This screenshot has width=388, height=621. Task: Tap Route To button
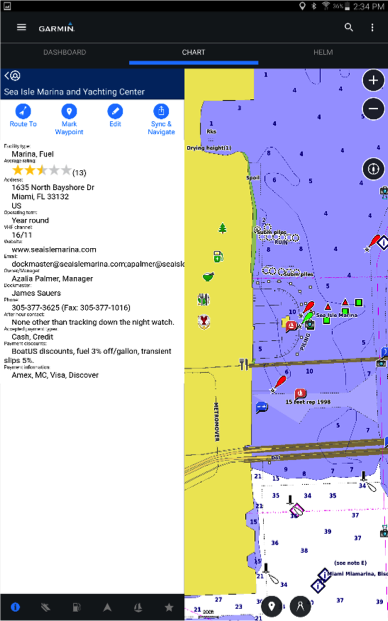(23, 116)
